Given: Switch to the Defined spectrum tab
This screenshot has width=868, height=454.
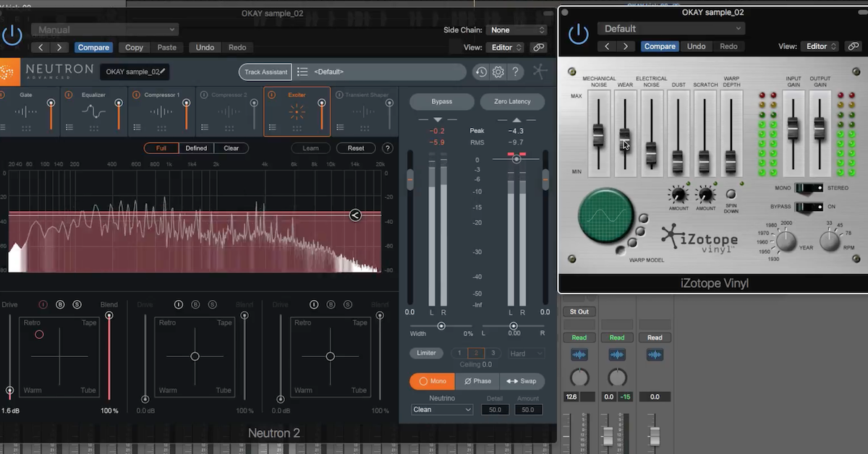Looking at the screenshot, I should (x=196, y=147).
